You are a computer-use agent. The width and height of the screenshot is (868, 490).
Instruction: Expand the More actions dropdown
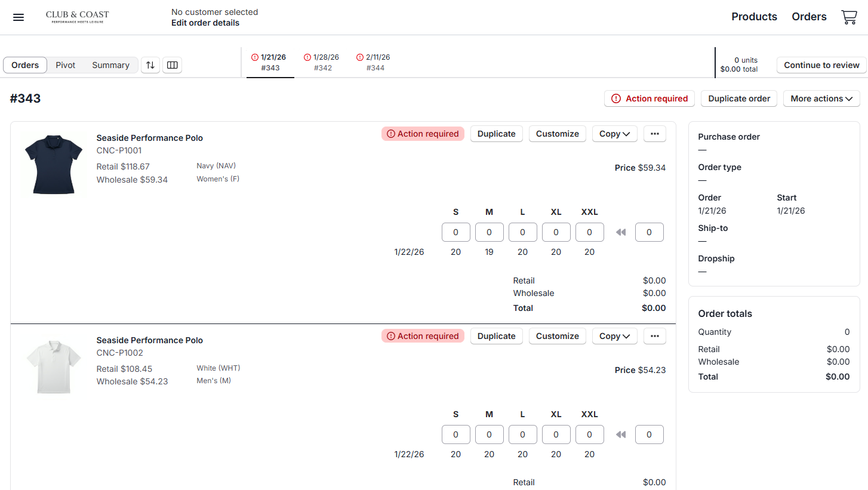(821, 98)
